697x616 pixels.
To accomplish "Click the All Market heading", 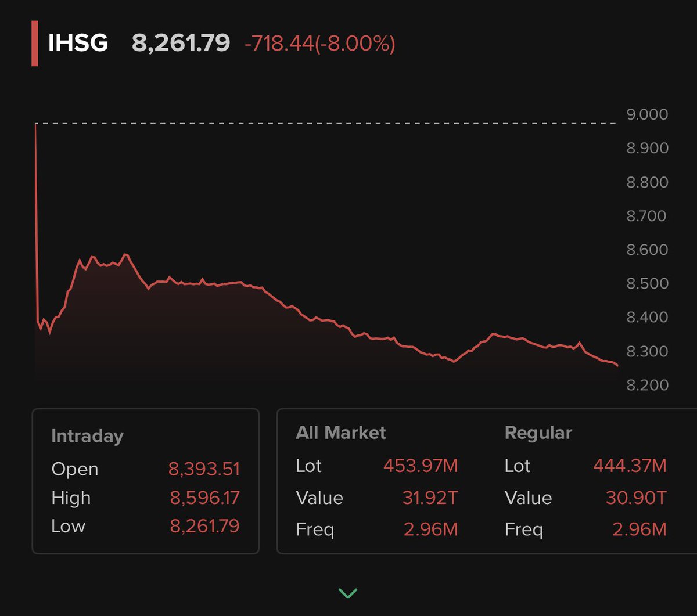I will coord(341,433).
